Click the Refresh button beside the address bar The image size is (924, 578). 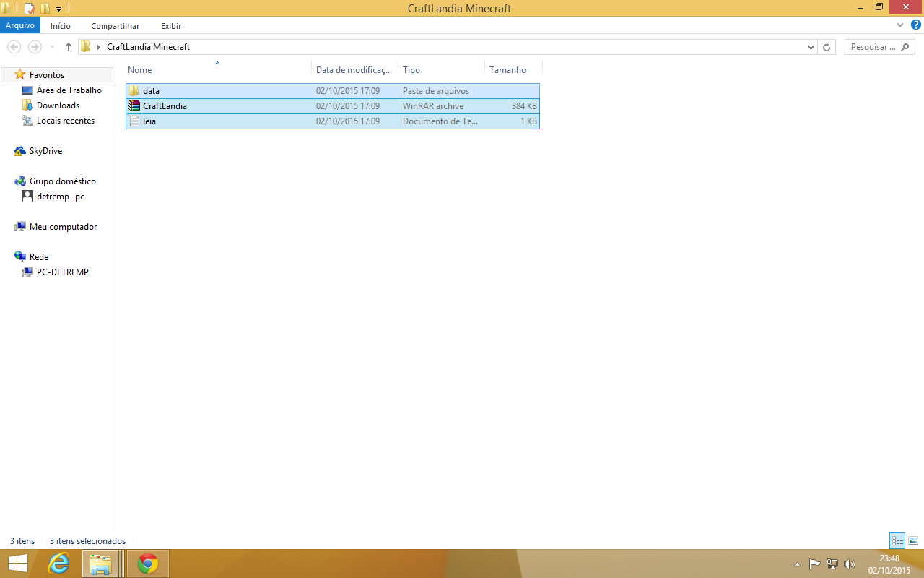[x=827, y=47]
